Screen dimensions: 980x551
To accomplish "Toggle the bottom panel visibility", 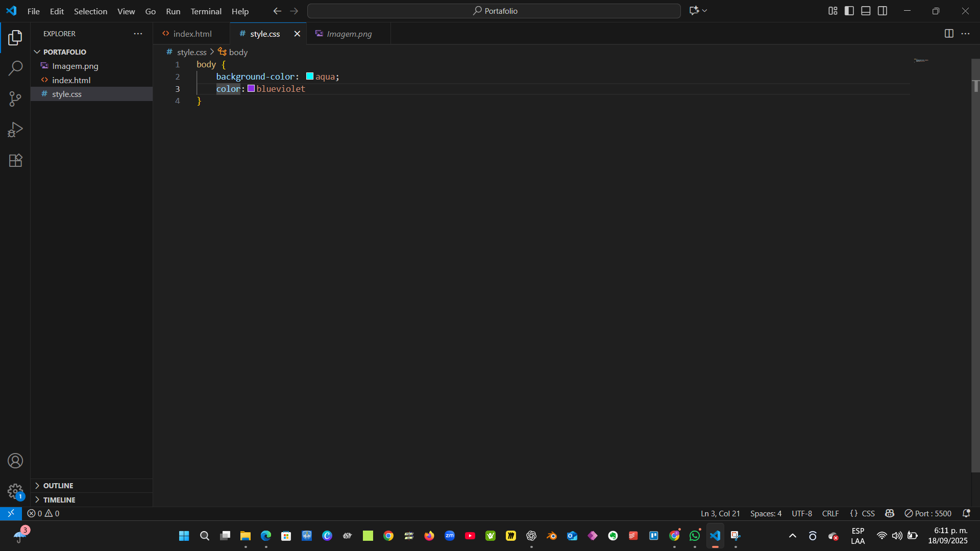I will pos(866,11).
